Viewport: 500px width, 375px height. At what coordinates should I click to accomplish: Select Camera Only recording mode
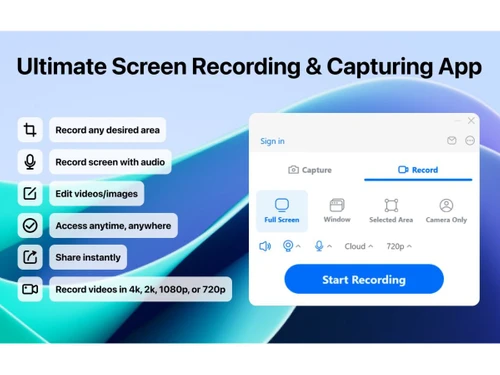pos(446,211)
